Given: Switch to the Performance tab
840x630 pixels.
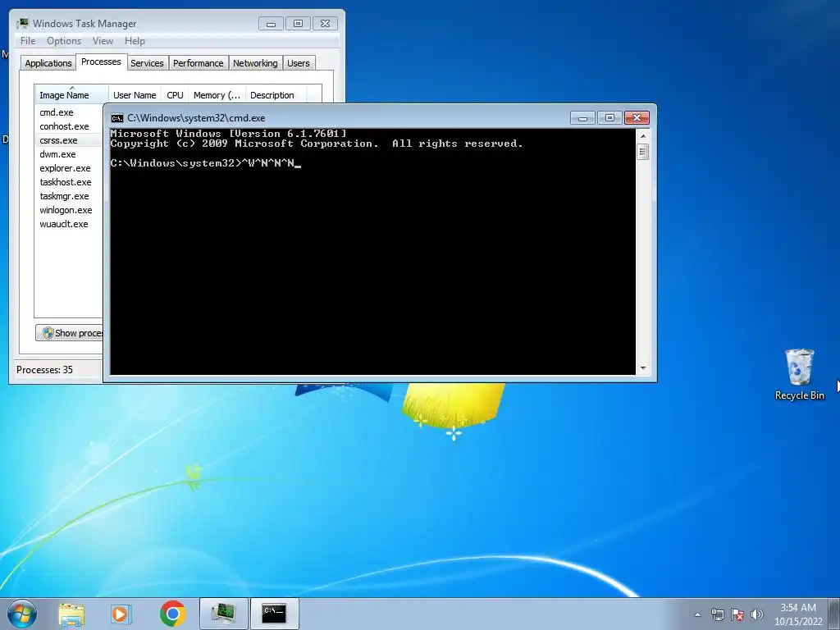Looking at the screenshot, I should click(x=198, y=63).
